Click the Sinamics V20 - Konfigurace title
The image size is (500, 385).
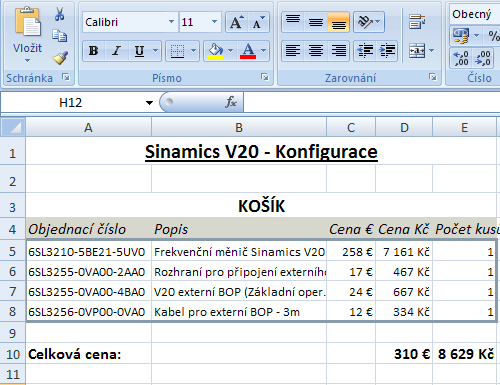(261, 152)
